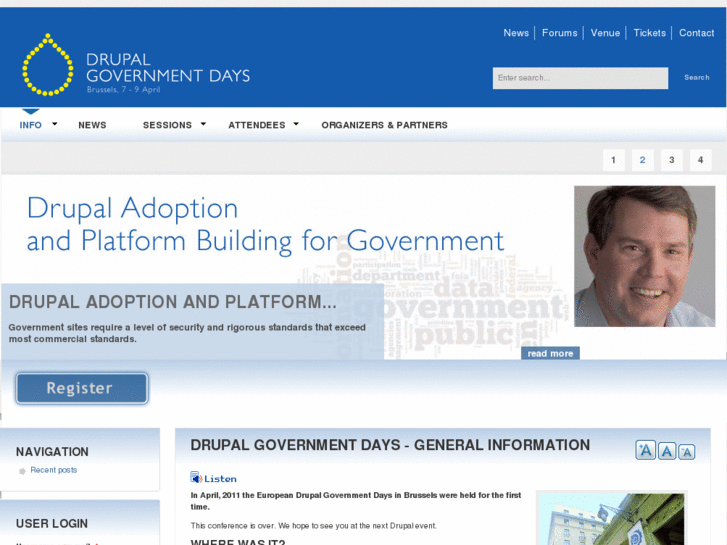Viewport: 727px width, 545px height.
Task: Show slide 4 in the slideshow
Action: pos(701,160)
